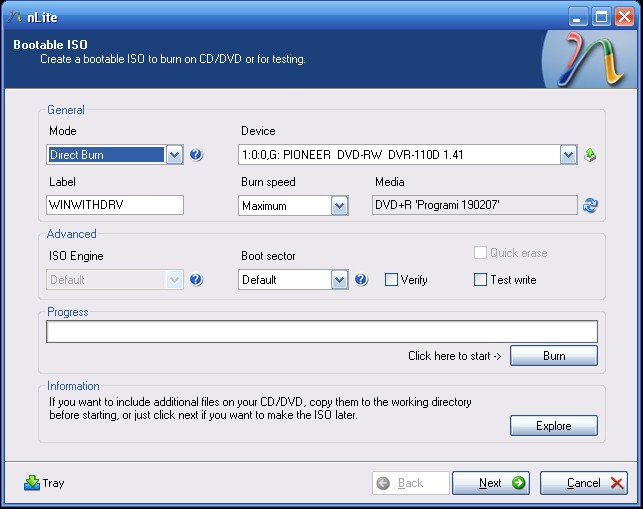Send nLite to Tray

[44, 483]
